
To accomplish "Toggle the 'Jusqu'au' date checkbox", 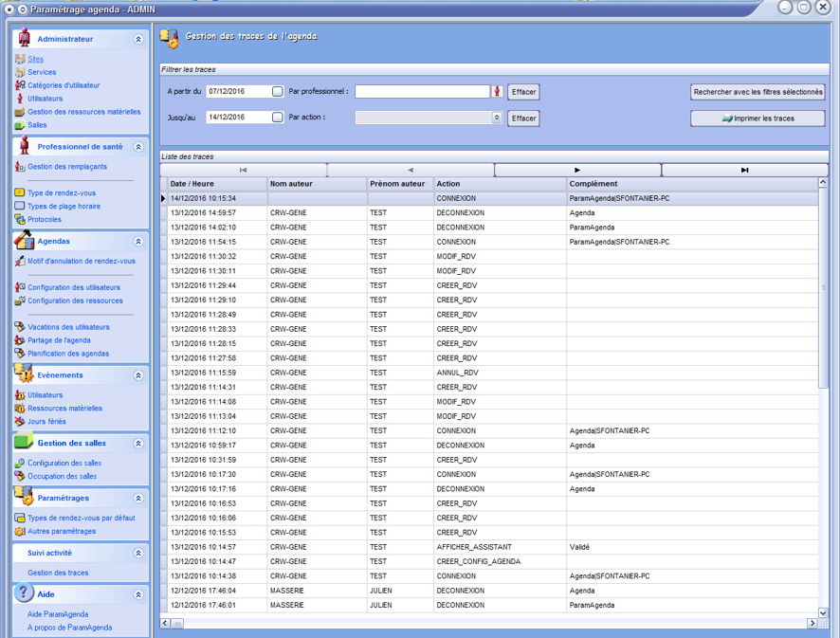I will click(x=278, y=118).
